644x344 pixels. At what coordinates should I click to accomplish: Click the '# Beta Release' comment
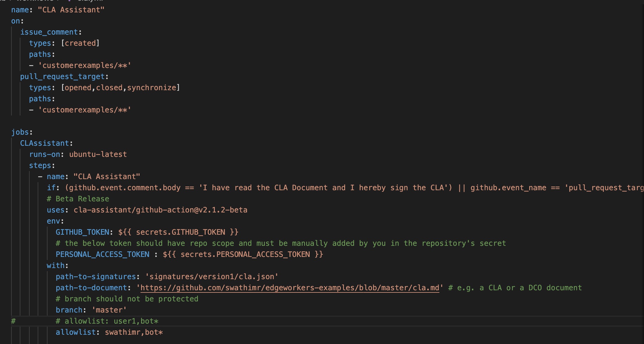tap(78, 199)
